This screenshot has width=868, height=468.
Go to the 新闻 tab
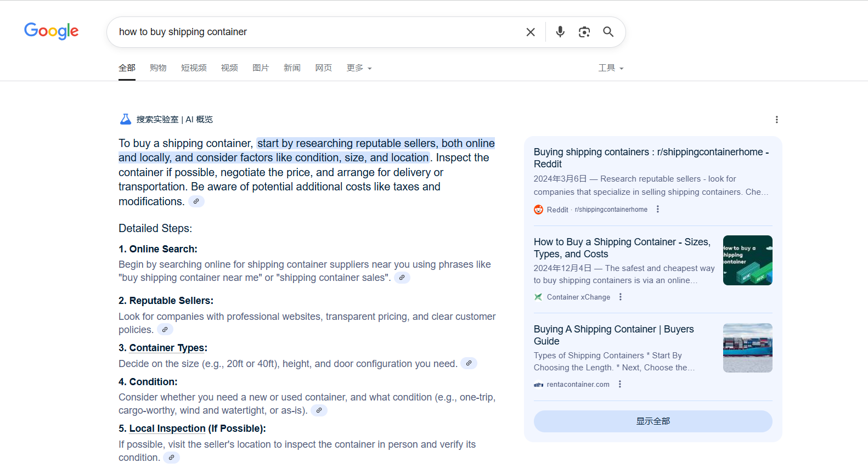pyautogui.click(x=292, y=68)
